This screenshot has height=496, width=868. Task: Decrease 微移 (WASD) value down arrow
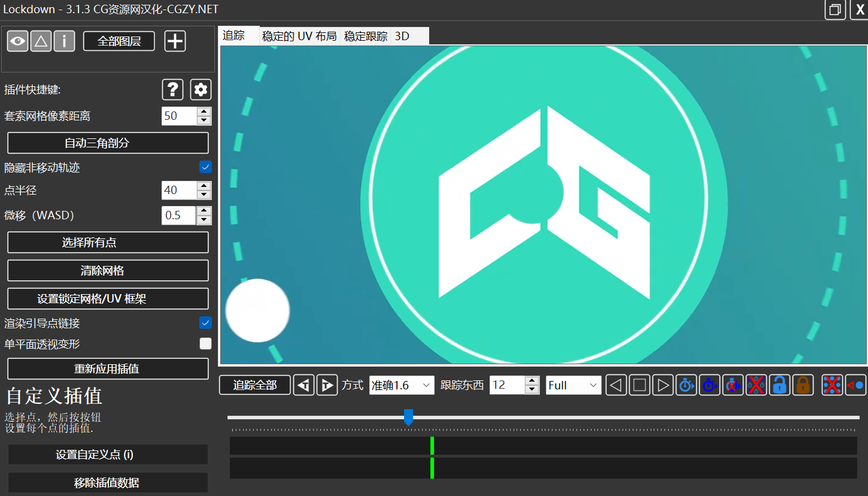click(x=204, y=220)
